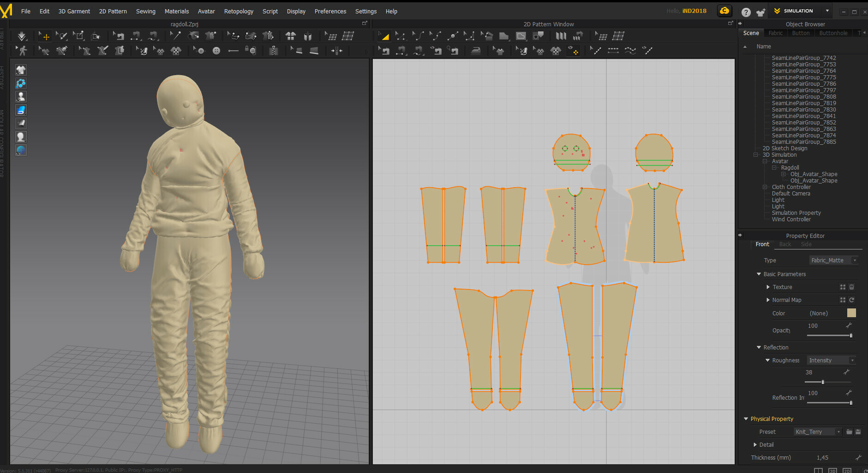
Task: Select the Zipper tool in 3D toolbar
Action: pos(274,51)
